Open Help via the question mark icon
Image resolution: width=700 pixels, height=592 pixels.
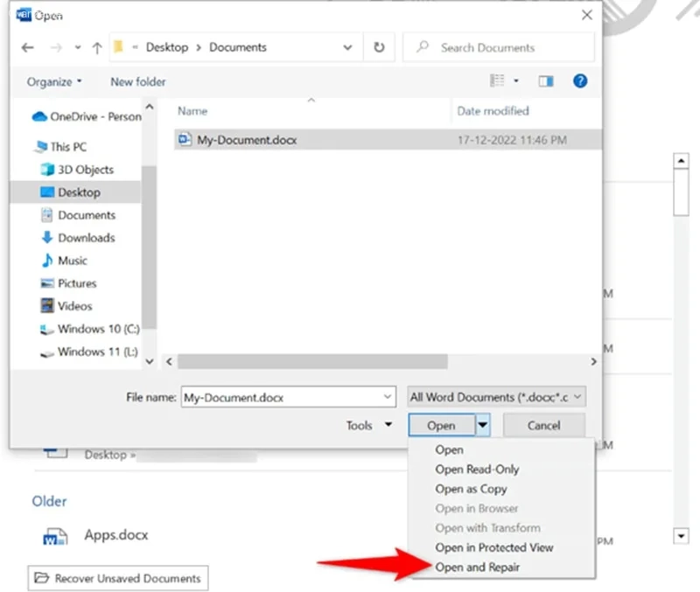(580, 80)
